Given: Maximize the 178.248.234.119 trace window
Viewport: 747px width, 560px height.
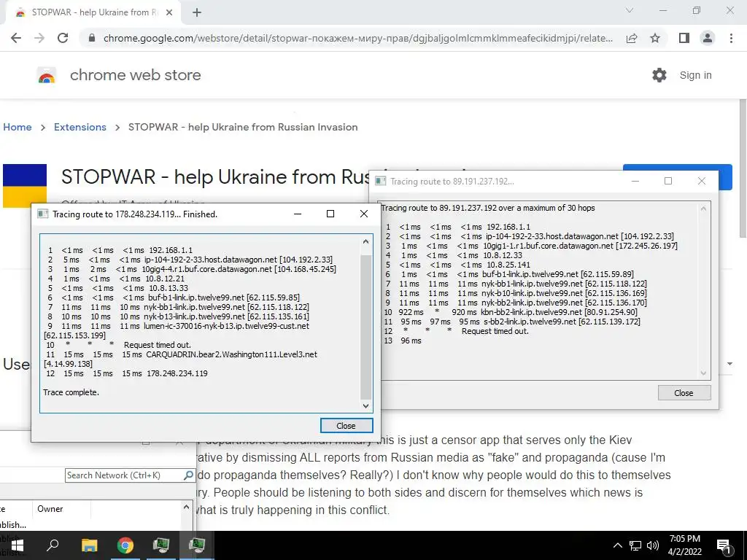Looking at the screenshot, I should tap(330, 214).
